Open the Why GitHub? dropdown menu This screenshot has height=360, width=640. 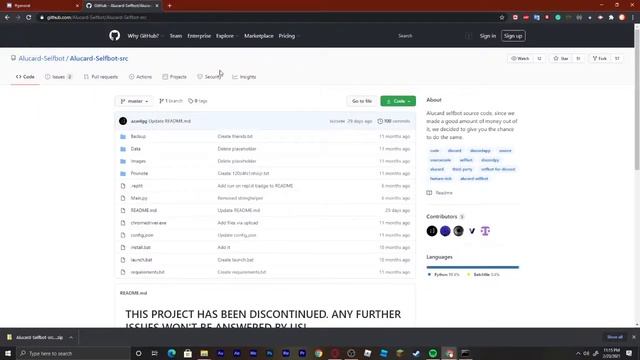(145, 36)
